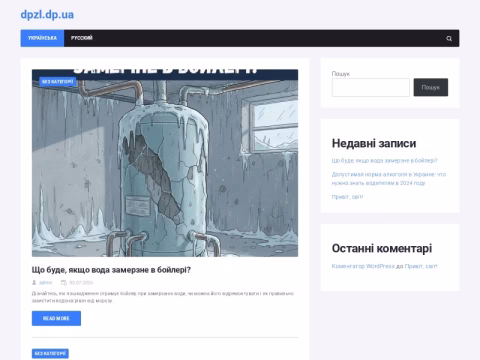Click the Пошук label above search field

tap(341, 74)
